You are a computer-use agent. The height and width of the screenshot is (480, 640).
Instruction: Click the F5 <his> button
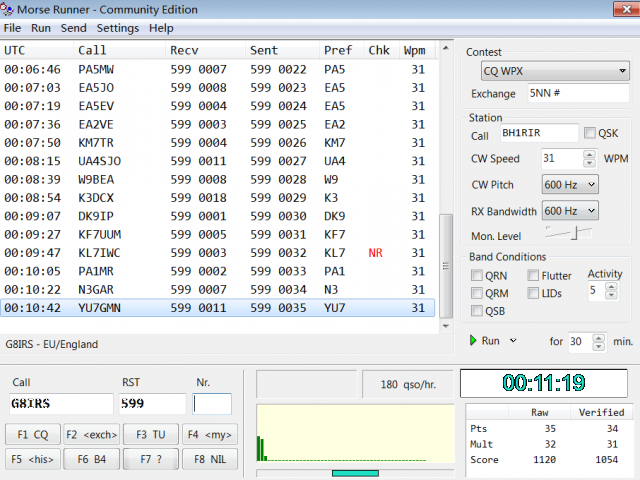33,459
